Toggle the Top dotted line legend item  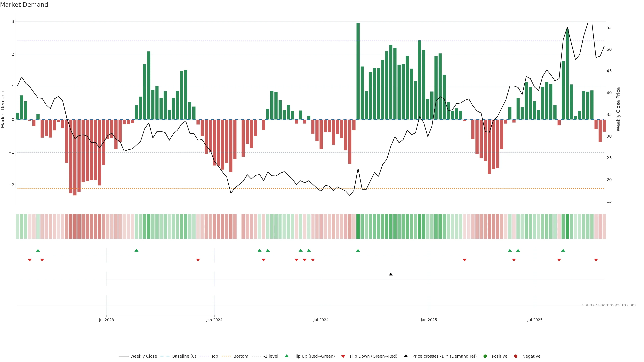tap(214, 356)
